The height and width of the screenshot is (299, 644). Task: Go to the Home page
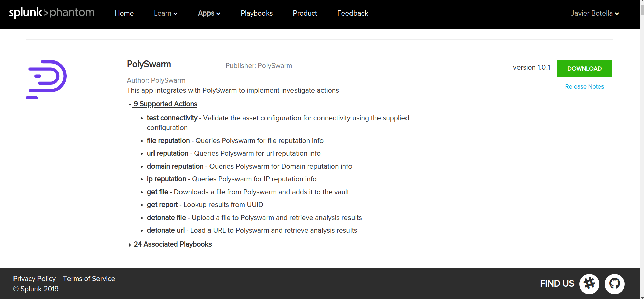tap(124, 13)
